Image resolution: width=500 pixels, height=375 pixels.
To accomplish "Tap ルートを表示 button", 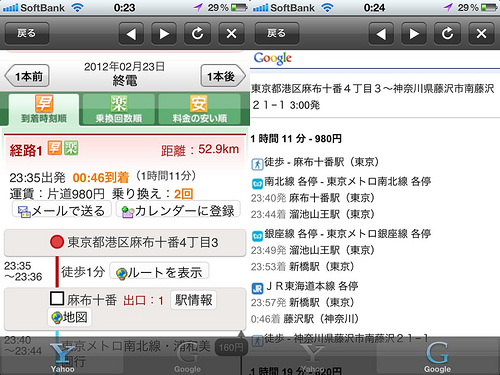I will 159,271.
